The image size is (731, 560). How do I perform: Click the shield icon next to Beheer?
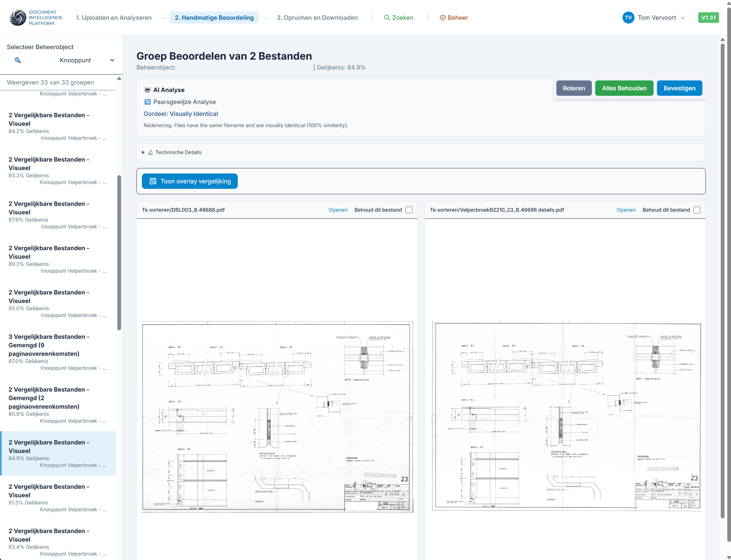click(x=442, y=18)
